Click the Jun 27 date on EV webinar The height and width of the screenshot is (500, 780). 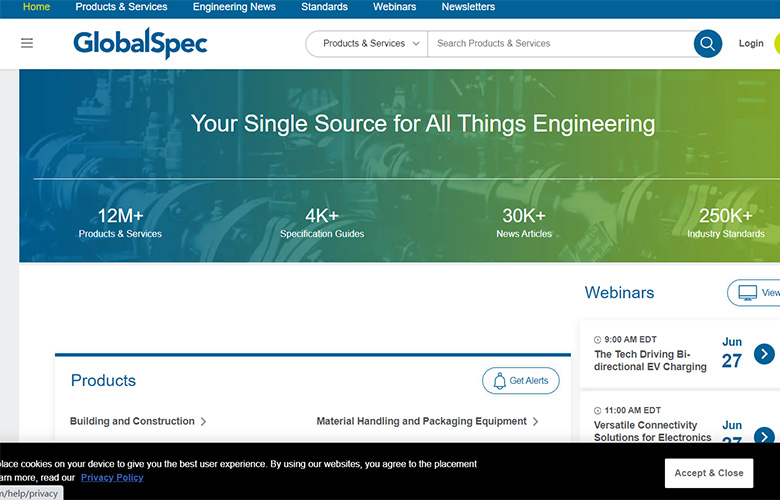[732, 354]
